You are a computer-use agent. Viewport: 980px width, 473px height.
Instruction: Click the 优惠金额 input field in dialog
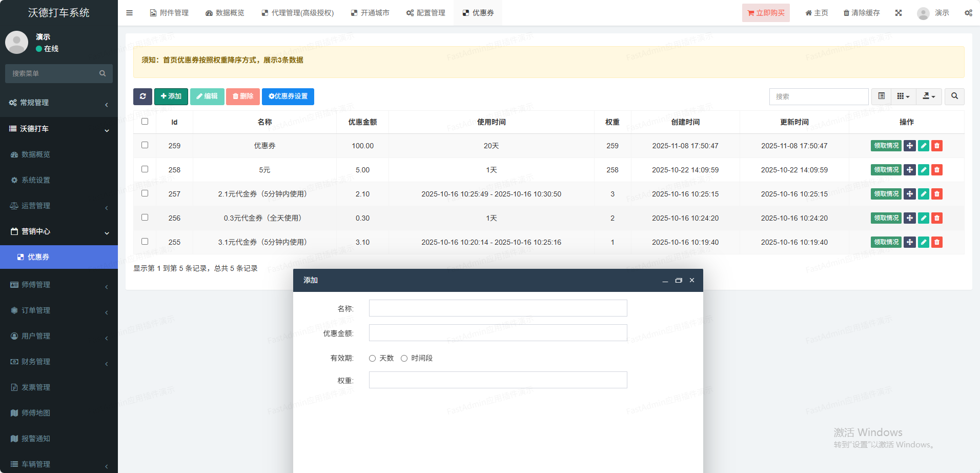498,333
